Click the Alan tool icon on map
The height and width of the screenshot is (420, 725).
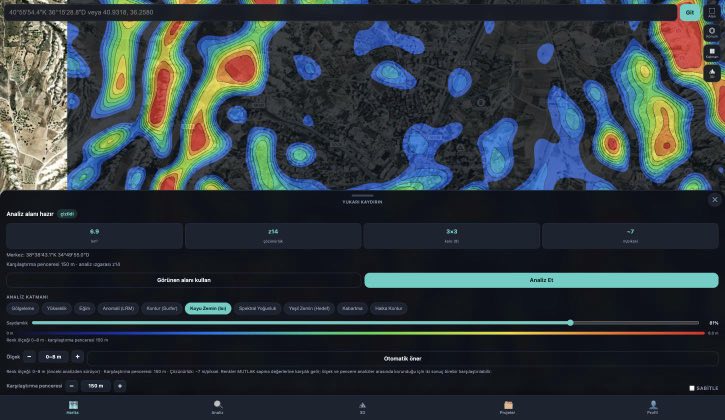tap(712, 12)
